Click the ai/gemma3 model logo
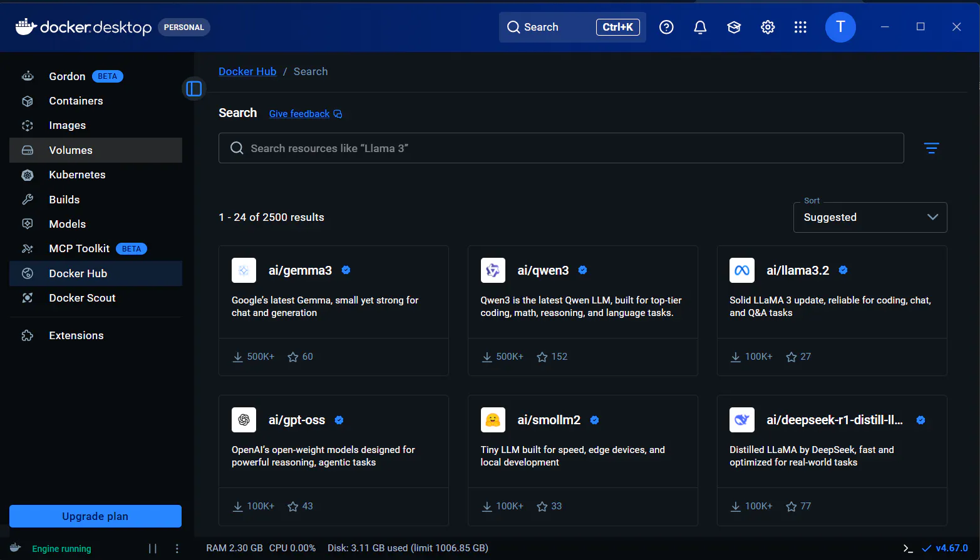 click(x=244, y=270)
